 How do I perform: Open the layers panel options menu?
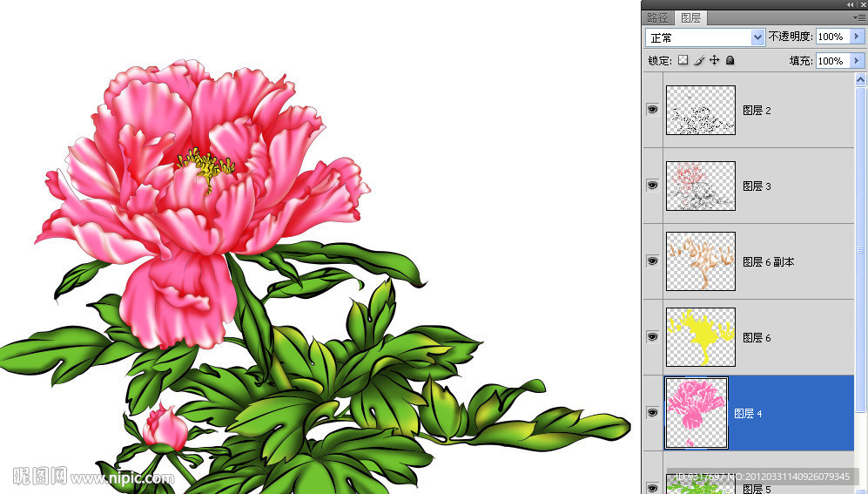859,17
